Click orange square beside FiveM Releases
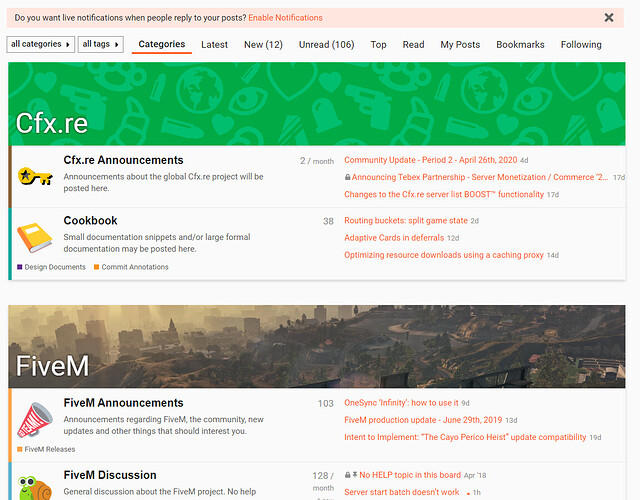640x500 pixels. 20,449
